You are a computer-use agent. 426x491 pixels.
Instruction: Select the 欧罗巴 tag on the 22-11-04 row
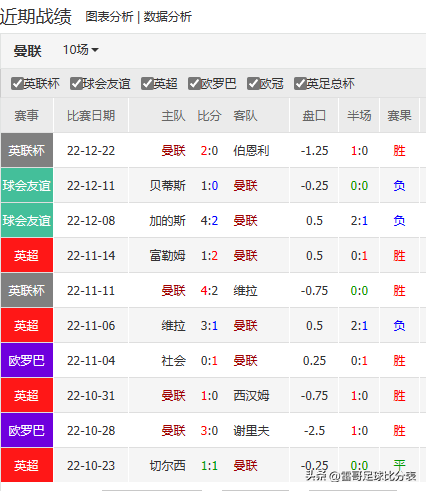[x=27, y=360]
